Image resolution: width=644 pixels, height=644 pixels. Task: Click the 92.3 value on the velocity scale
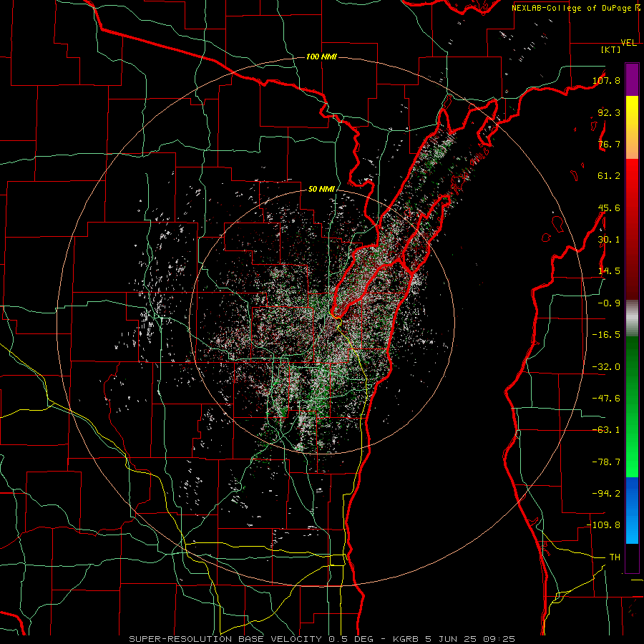coord(609,112)
